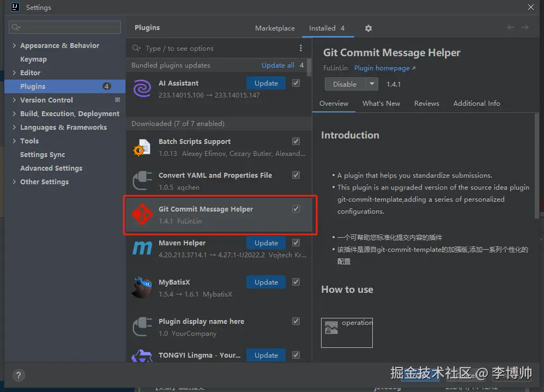Open the Plugin homepage link
Viewport: 544px width, 392px height.
[x=385, y=68]
